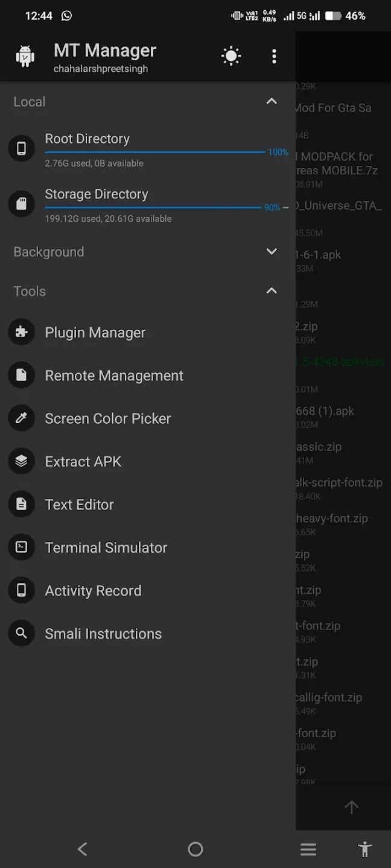This screenshot has height=868, width=391.
Task: Open the Plugin Manager puzzle icon
Action: 21,333
